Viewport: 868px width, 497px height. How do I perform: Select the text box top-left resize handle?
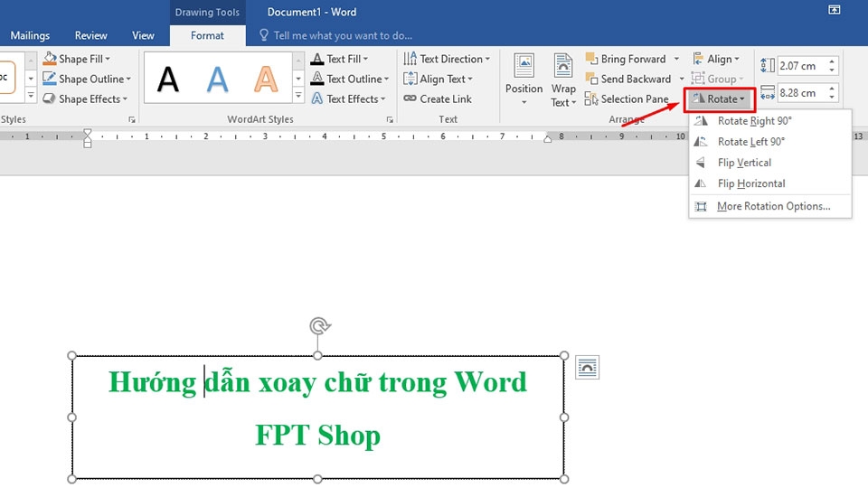click(72, 355)
